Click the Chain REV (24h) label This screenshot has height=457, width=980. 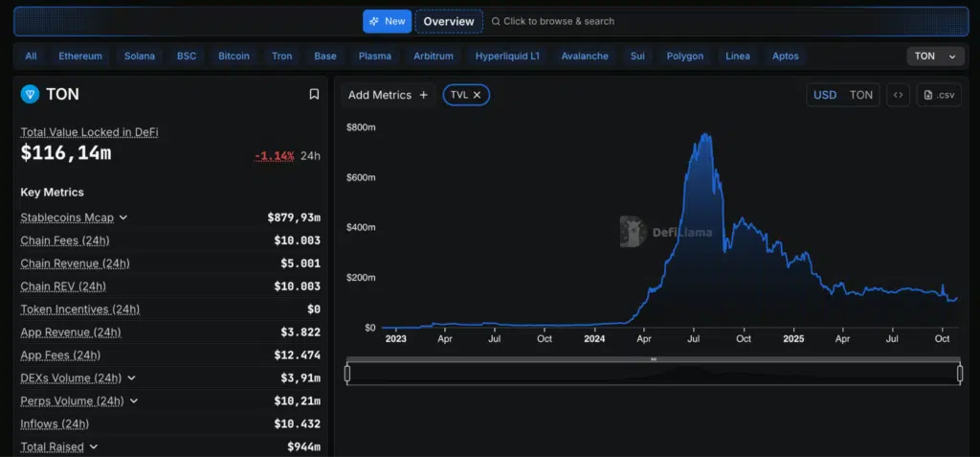(x=63, y=286)
